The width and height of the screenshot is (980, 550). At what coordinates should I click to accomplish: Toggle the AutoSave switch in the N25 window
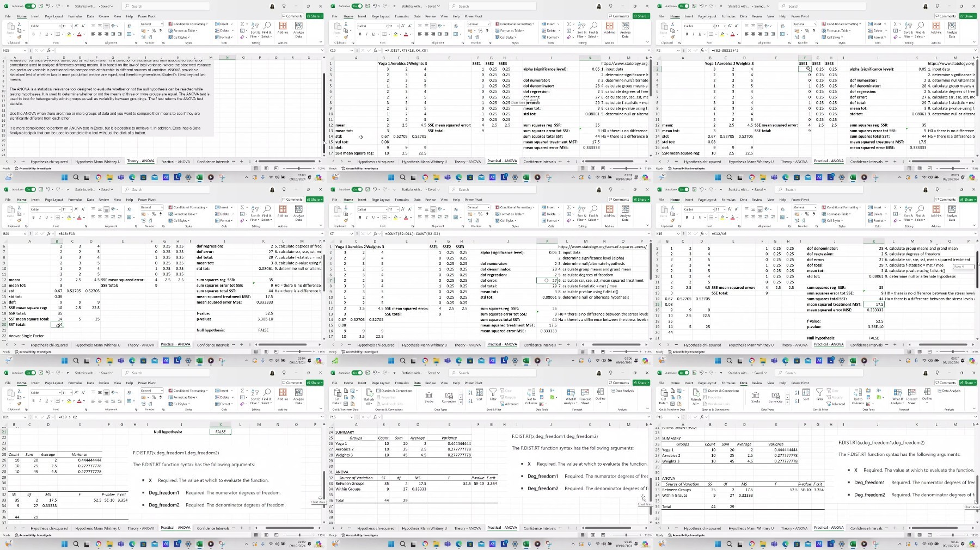coord(30,6)
